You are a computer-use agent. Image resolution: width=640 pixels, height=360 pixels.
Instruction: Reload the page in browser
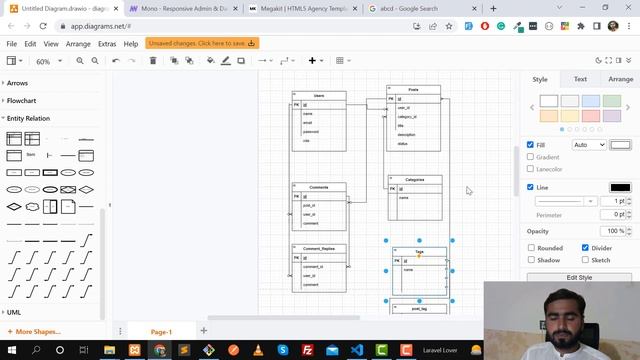point(43,26)
